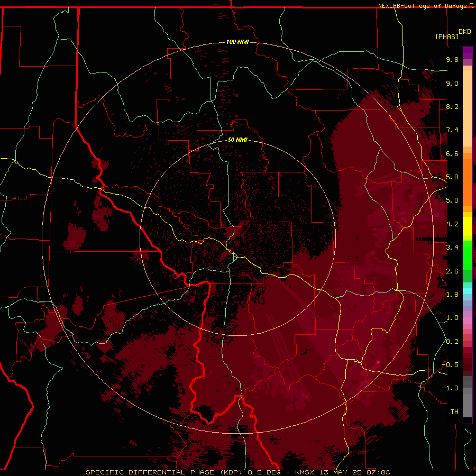Click the 4.2 value on the color scale

pos(452,224)
